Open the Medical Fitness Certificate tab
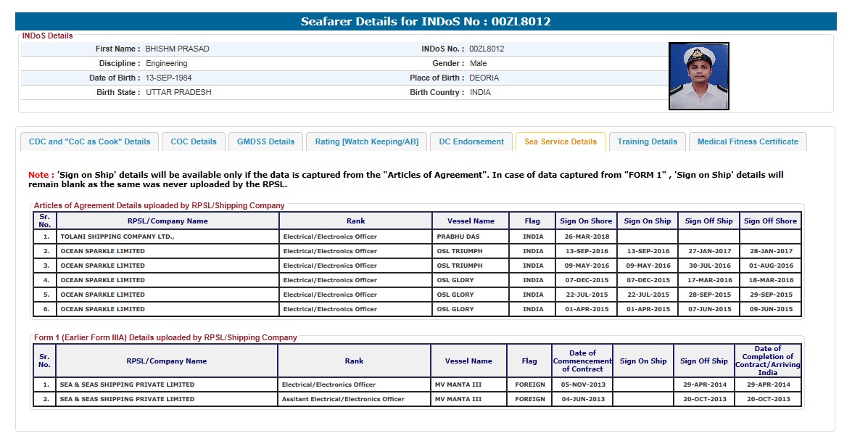868x444 pixels. click(747, 141)
